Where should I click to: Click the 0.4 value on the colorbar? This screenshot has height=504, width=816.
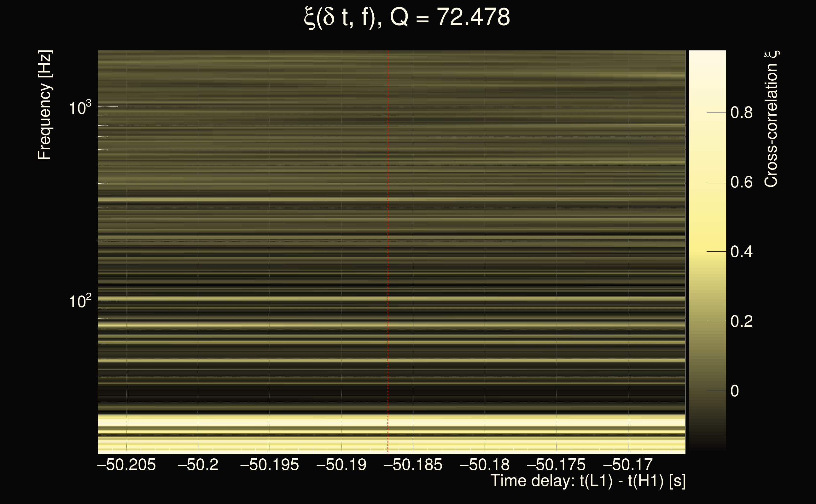pos(741,252)
